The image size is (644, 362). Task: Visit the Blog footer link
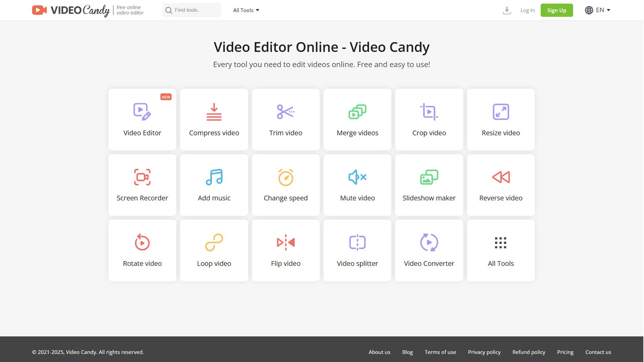click(408, 352)
